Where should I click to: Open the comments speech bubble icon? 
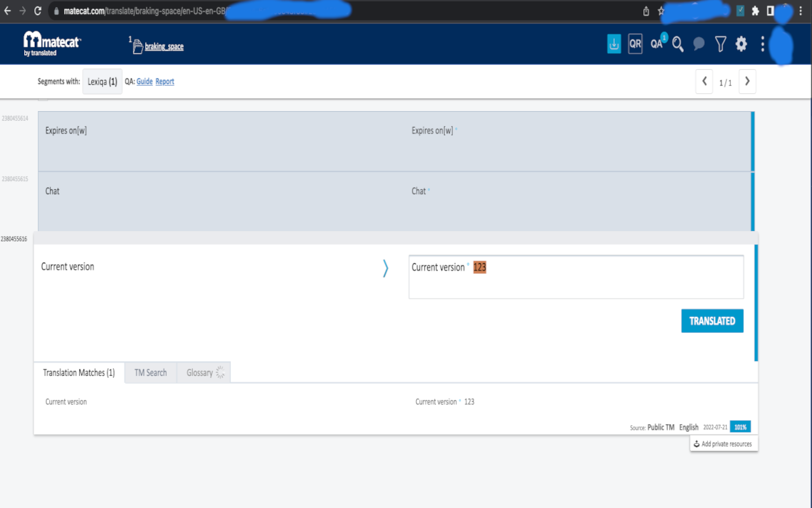pyautogui.click(x=699, y=44)
